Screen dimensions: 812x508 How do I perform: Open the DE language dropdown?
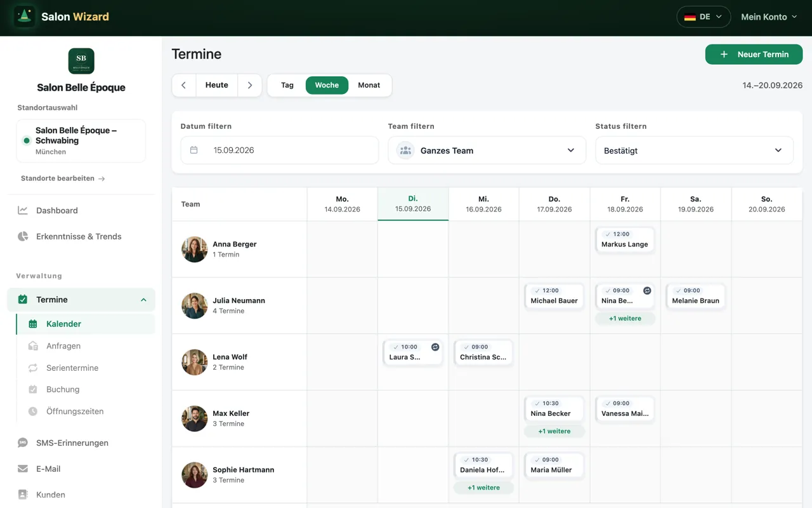pyautogui.click(x=704, y=17)
